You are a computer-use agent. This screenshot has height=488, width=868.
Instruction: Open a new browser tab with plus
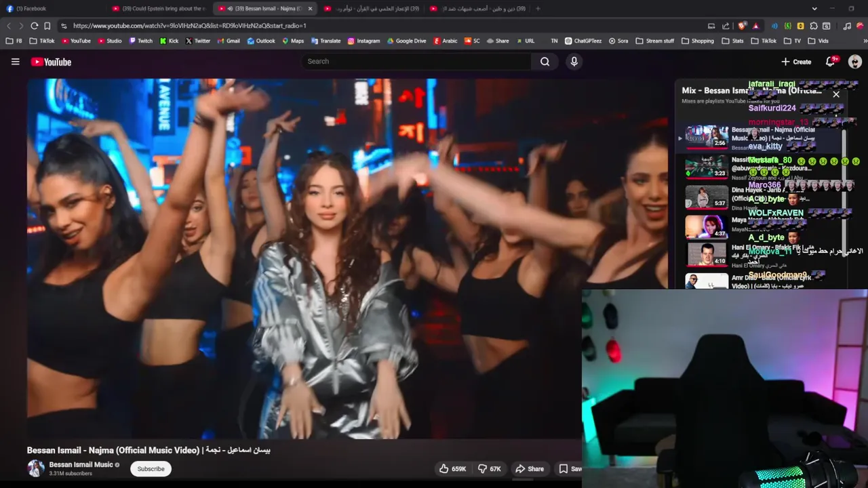(x=538, y=9)
